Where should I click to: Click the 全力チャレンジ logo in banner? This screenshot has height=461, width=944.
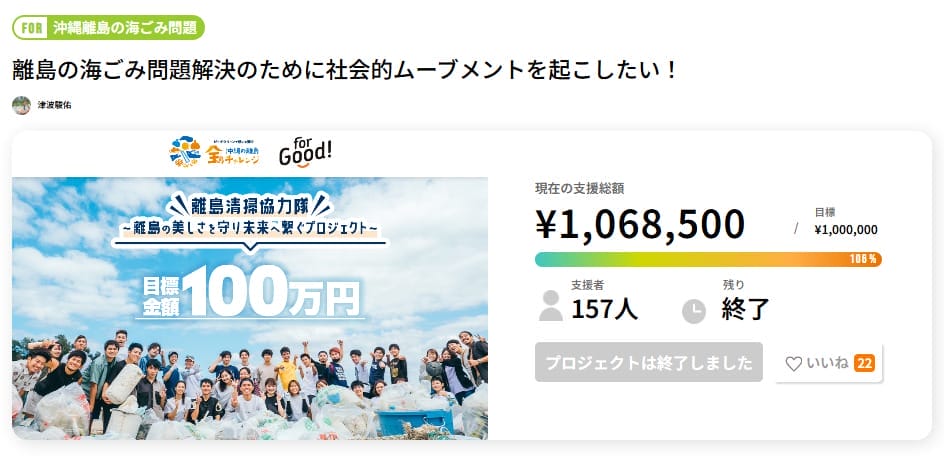pos(234,153)
